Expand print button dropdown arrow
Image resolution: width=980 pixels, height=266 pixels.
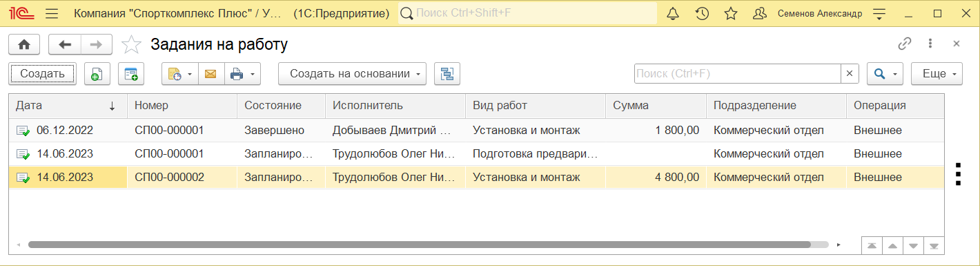(253, 74)
